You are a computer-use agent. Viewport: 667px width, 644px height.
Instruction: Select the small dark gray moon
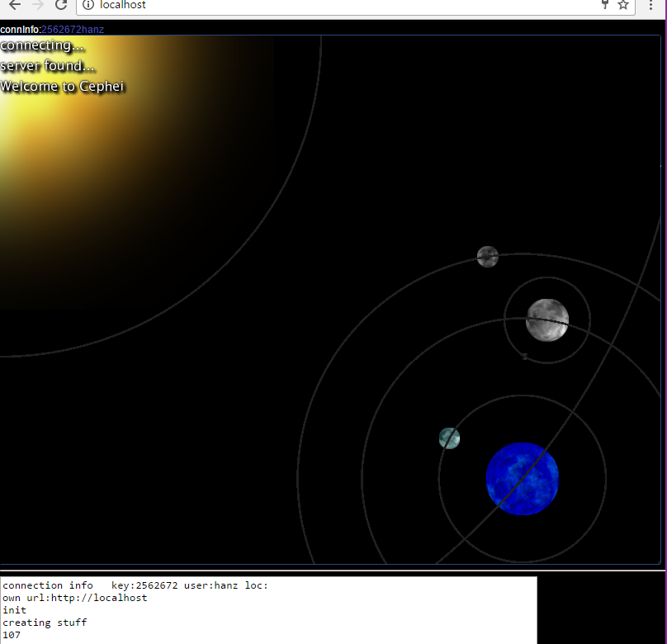click(487, 257)
